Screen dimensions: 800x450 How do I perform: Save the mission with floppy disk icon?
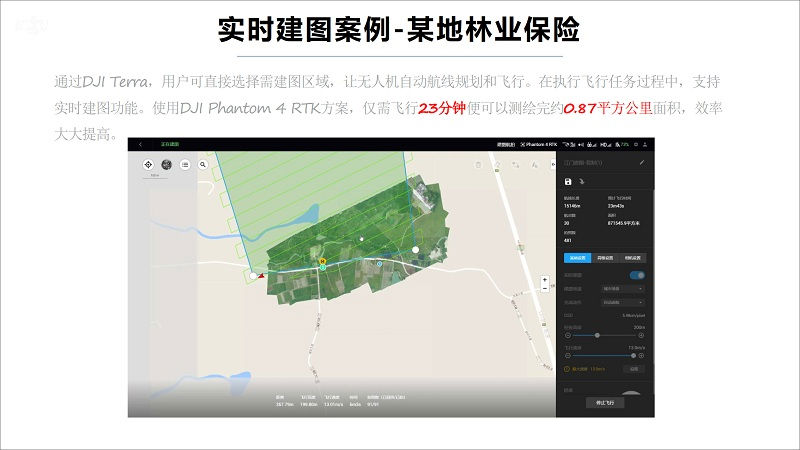tap(568, 182)
